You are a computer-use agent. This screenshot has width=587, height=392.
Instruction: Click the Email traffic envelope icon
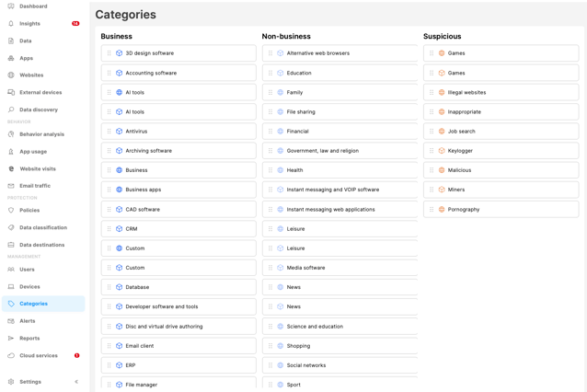[x=11, y=186]
